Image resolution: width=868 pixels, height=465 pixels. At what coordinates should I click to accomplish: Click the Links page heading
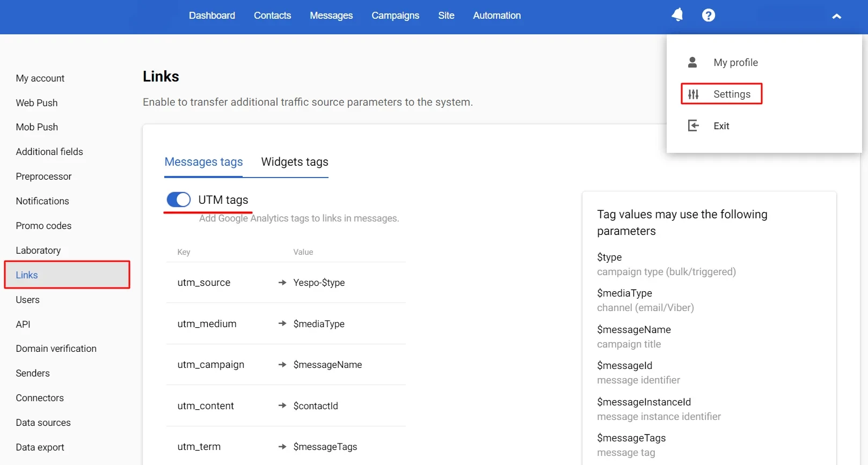[x=161, y=77]
